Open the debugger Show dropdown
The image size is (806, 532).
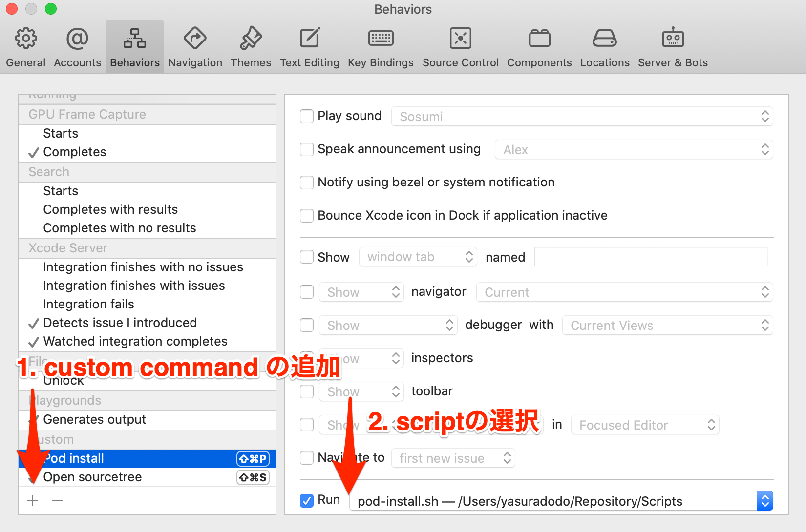(388, 325)
